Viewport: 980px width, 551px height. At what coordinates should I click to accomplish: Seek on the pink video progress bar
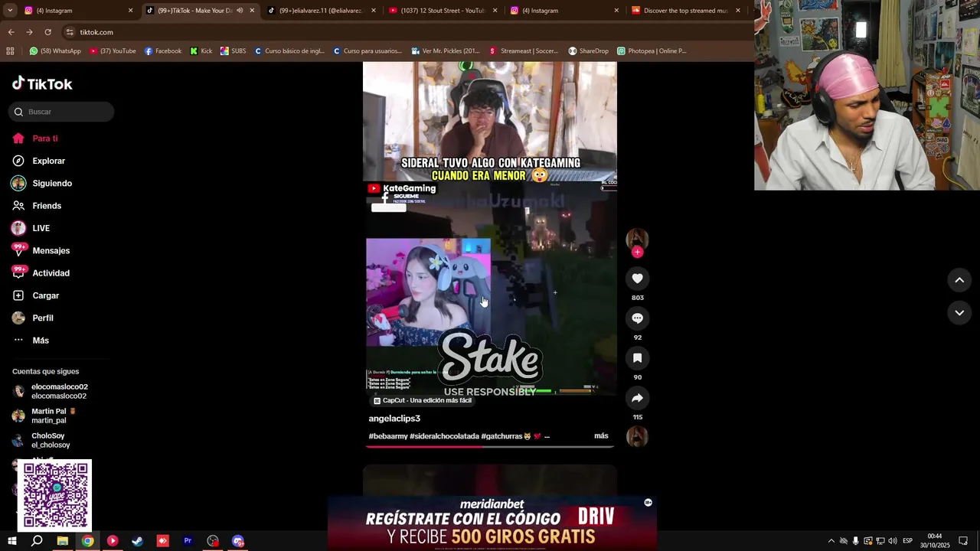pyautogui.click(x=490, y=446)
